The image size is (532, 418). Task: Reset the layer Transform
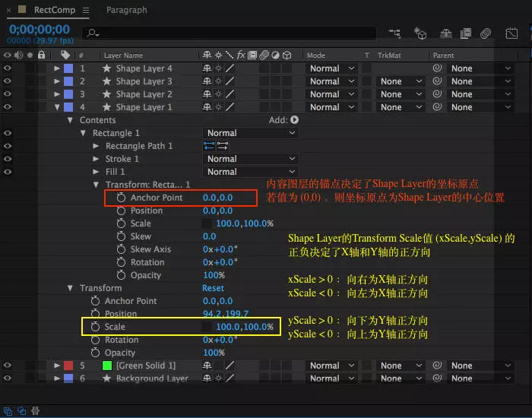coord(213,288)
